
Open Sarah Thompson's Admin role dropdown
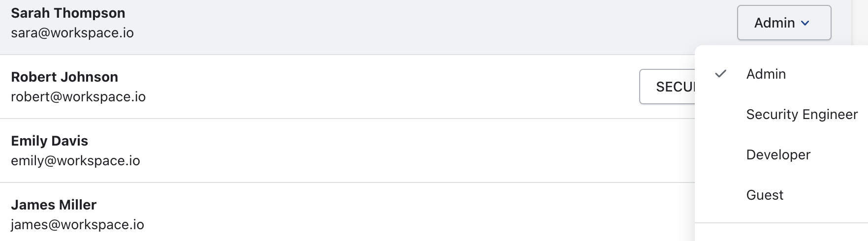[783, 23]
